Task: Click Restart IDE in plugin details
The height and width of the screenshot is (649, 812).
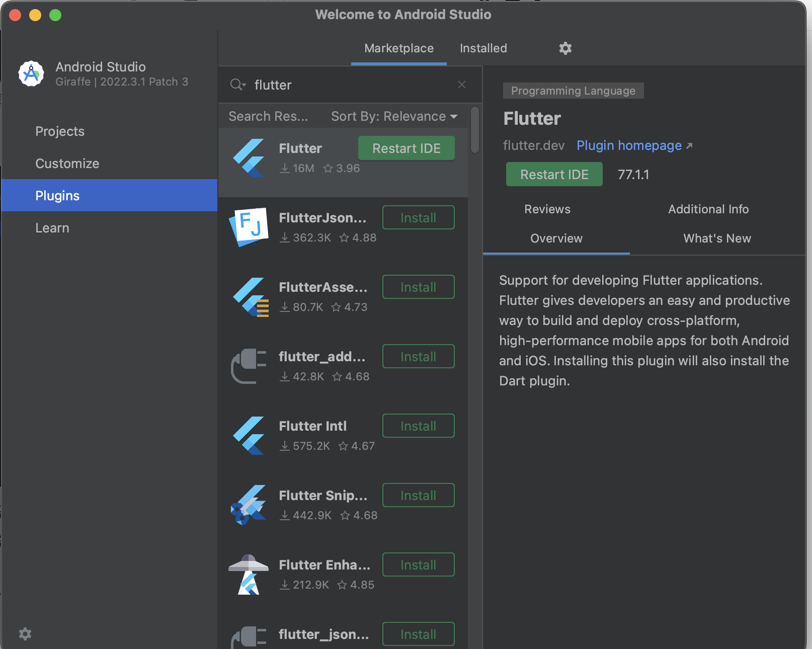Action: (x=554, y=175)
